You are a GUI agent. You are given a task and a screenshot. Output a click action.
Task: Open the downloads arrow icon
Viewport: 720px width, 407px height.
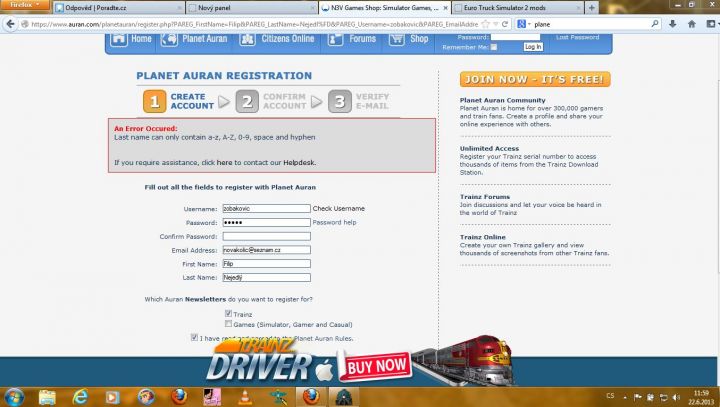pyautogui.click(x=672, y=24)
